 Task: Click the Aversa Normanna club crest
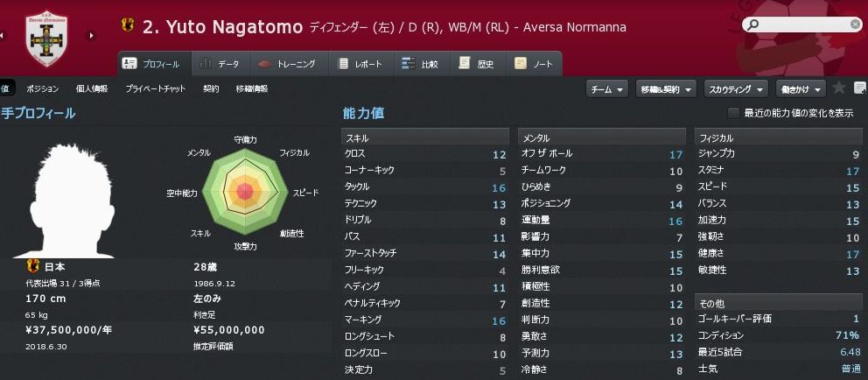click(47, 38)
